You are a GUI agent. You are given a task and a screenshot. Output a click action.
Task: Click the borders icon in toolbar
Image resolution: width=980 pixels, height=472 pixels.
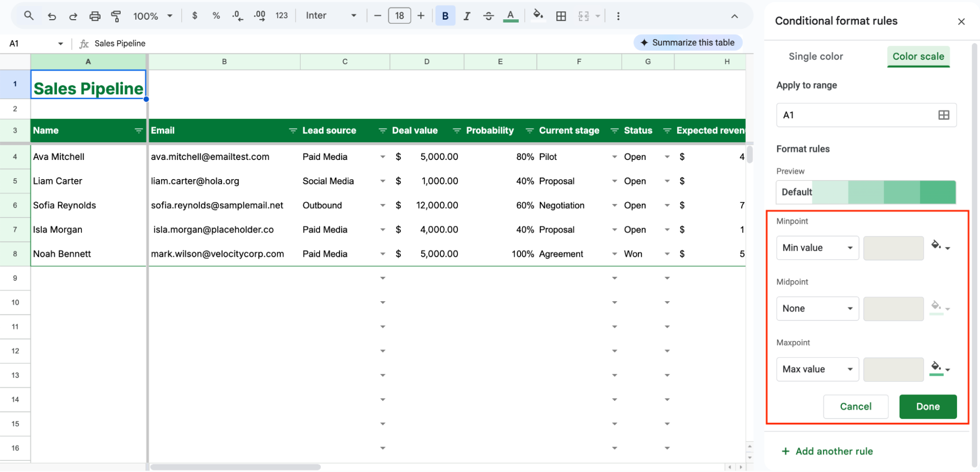561,16
